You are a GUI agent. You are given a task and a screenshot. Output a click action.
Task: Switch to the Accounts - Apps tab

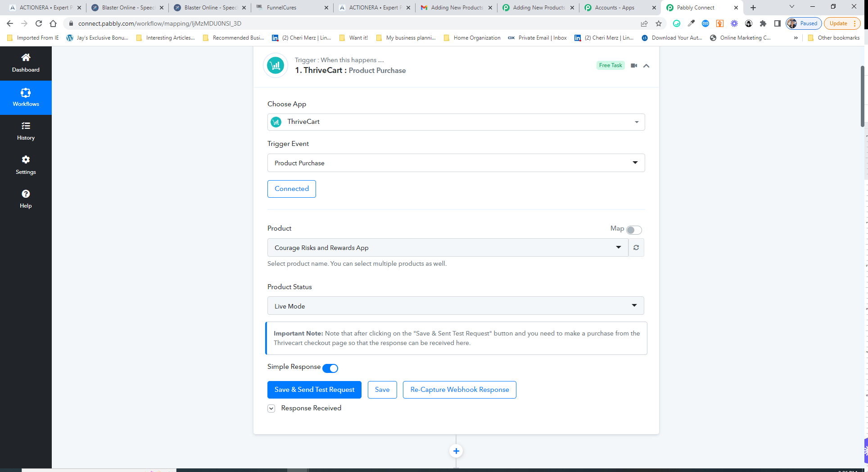tap(620, 8)
